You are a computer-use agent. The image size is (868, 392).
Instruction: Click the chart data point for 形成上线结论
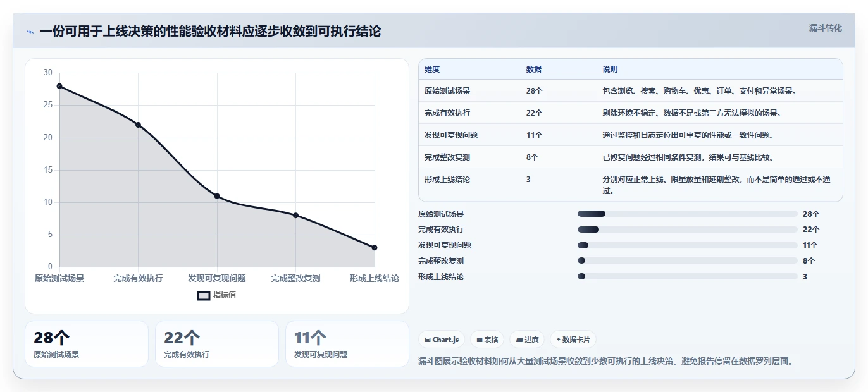pos(375,247)
